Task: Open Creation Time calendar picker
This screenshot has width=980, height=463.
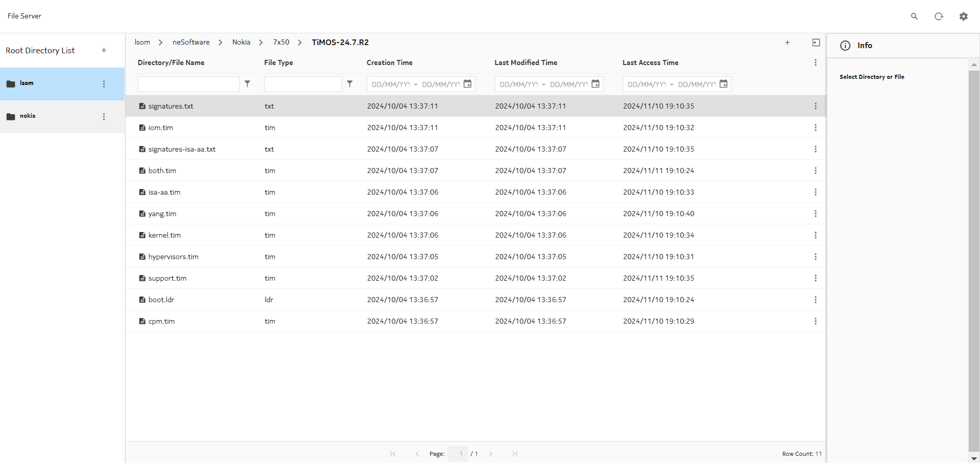Action: (x=467, y=84)
